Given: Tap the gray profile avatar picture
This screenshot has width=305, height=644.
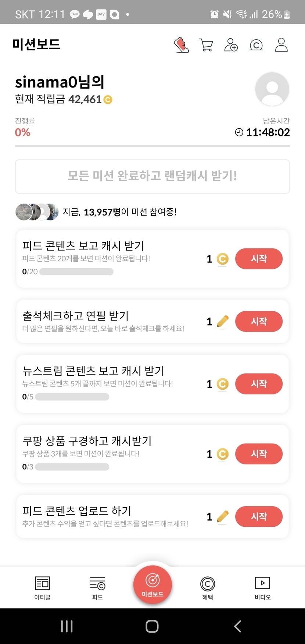Looking at the screenshot, I should click(272, 89).
